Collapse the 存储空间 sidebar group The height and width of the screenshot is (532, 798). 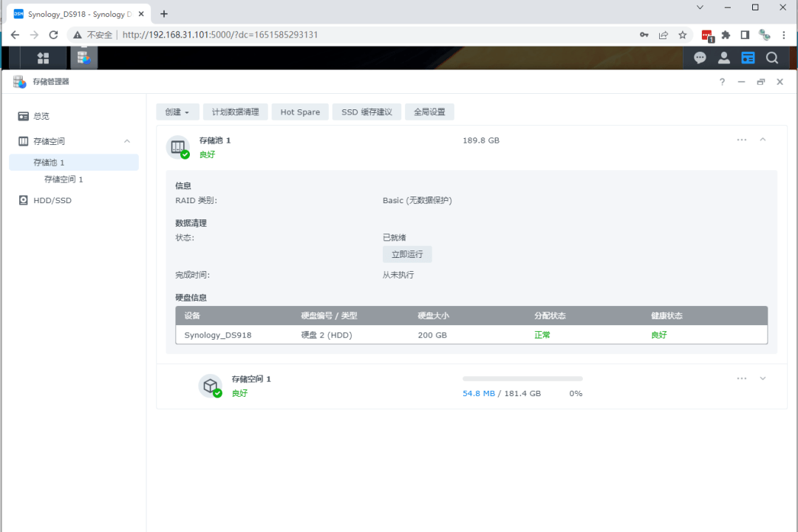pos(126,141)
